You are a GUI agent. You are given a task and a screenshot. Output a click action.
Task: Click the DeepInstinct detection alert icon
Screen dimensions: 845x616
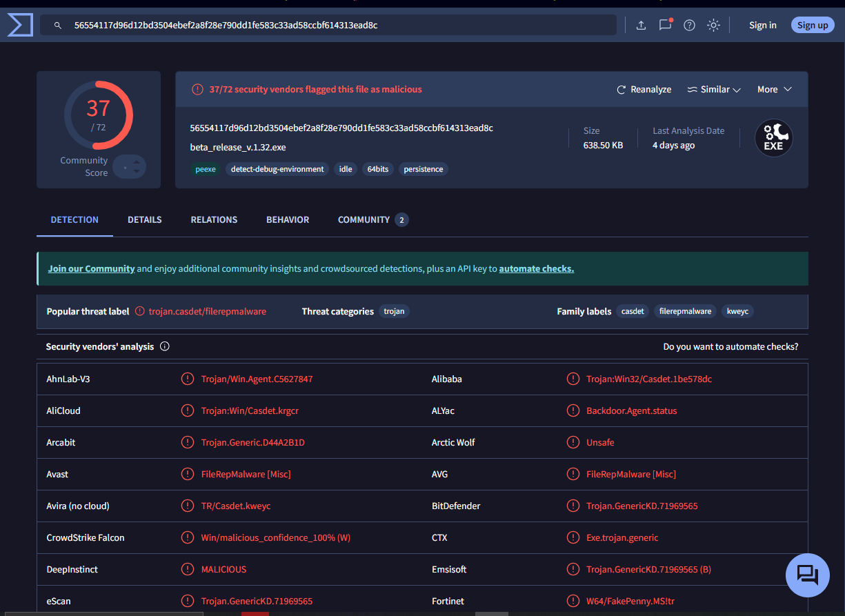click(x=187, y=569)
